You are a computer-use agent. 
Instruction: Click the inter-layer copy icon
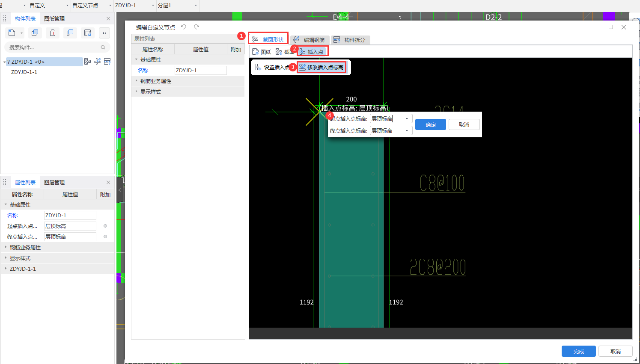click(x=70, y=33)
